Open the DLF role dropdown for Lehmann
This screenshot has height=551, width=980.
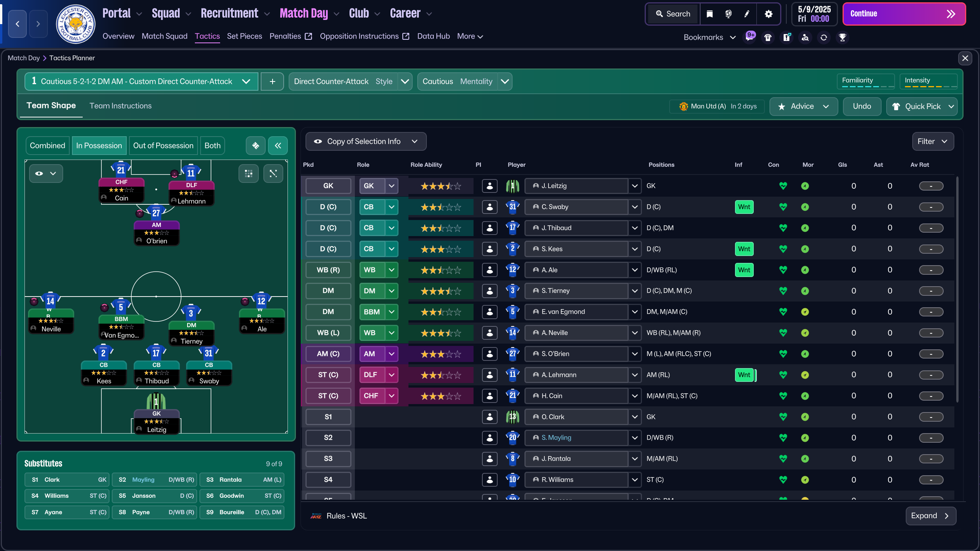coord(391,375)
